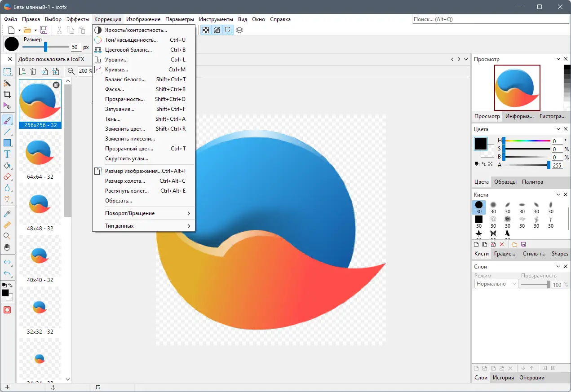Click the horizontal flip arrows tool

pos(7,262)
